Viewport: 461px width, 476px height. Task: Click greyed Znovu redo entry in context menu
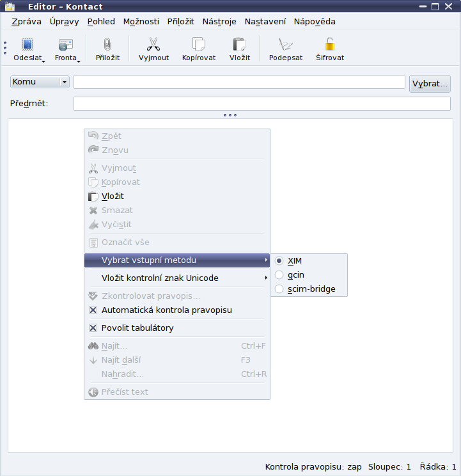click(x=177, y=150)
